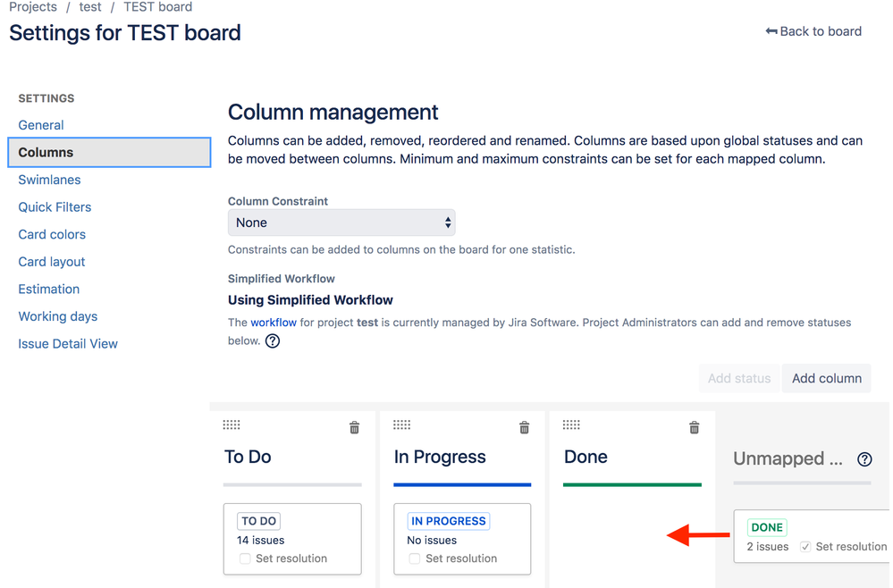Viewport: 893px width, 588px height.
Task: Click drag handle above Done column
Action: pyautogui.click(x=571, y=424)
